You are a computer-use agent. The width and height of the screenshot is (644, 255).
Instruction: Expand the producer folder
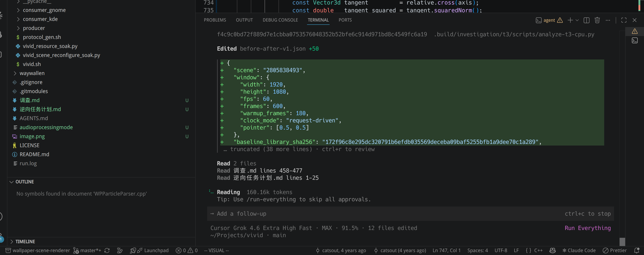coord(34,28)
